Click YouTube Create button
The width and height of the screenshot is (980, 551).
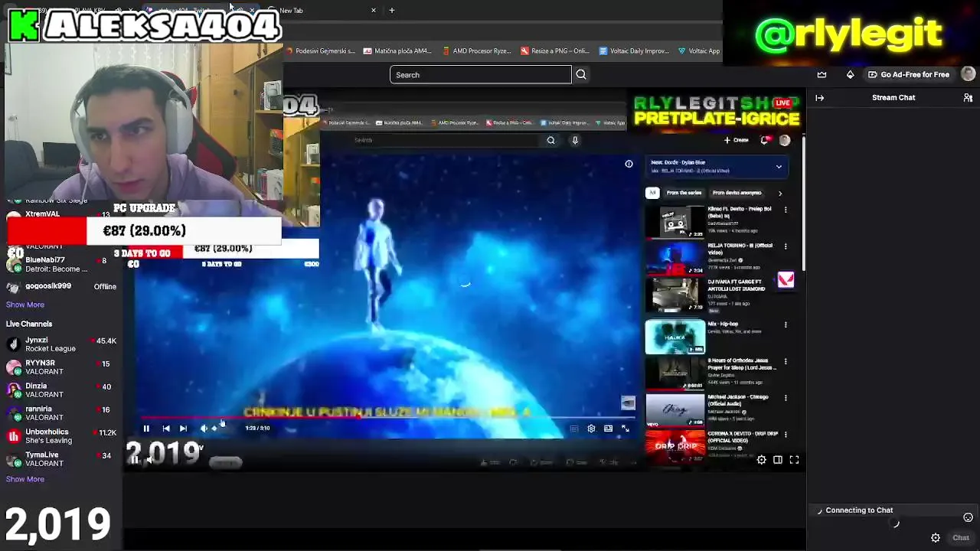(737, 140)
